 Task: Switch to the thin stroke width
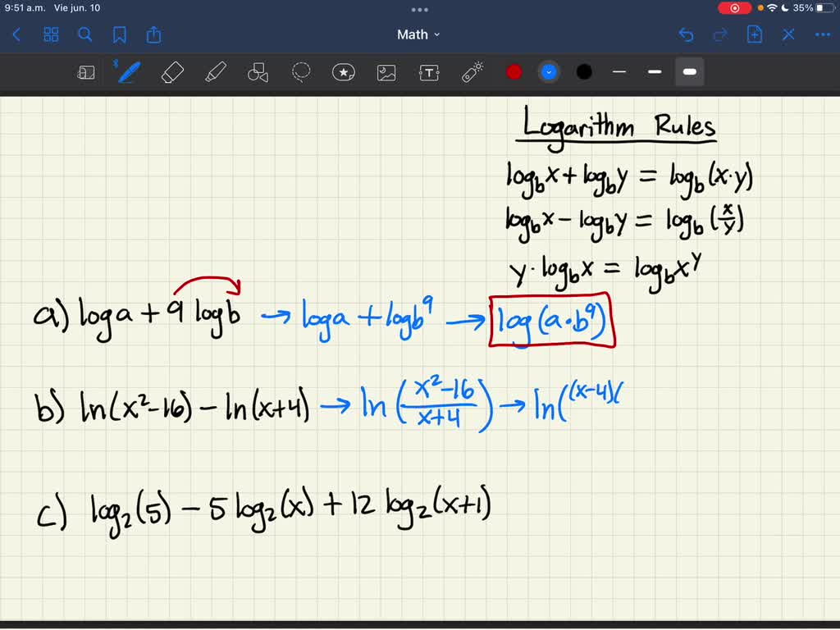pyautogui.click(x=619, y=72)
